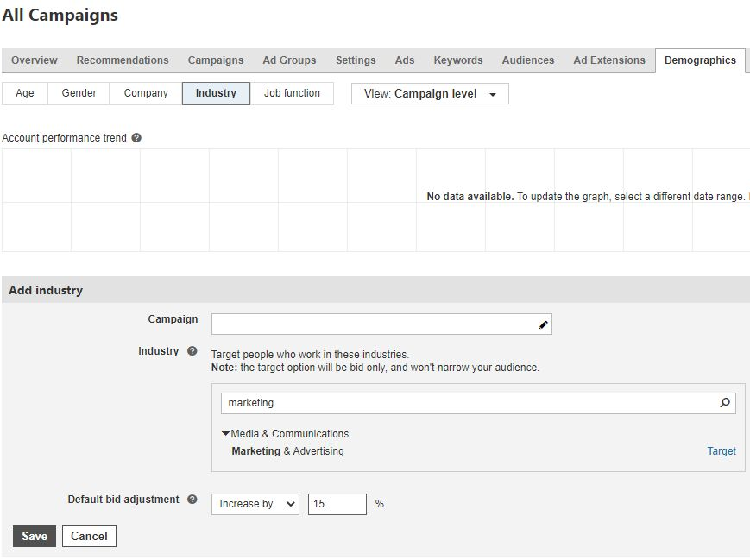This screenshot has height=560, width=750.
Task: Collapse the Media & Communications category
Action: (x=225, y=433)
